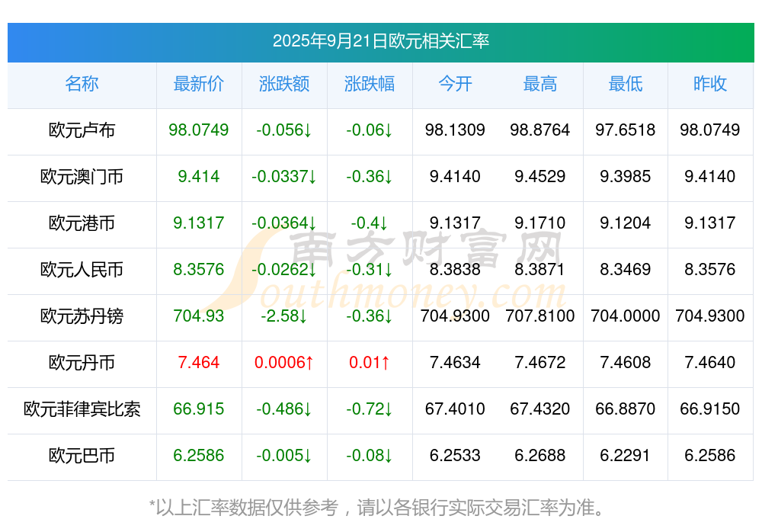Screen dimensions: 762x532
Task: Click the high value 9.1710
Action: coord(540,223)
